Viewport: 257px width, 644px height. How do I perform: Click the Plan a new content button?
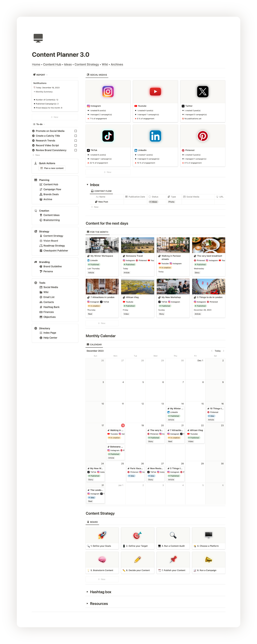(52, 168)
